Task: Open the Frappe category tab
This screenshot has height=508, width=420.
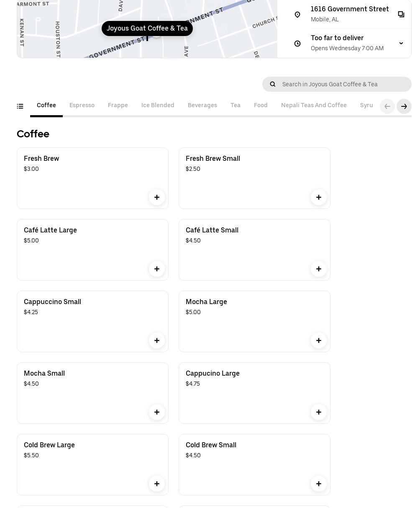Action: (x=118, y=106)
